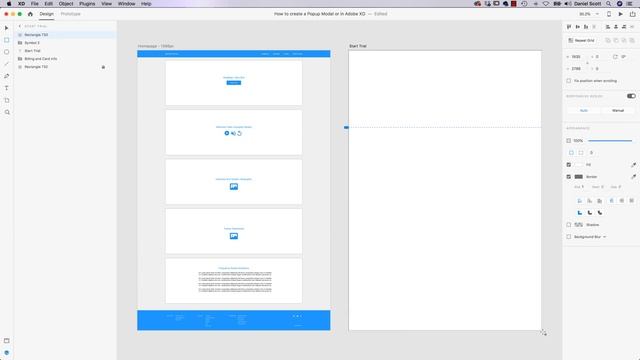Click the Align Middle vertically icon
The height and width of the screenshot is (360, 640).
click(x=578, y=27)
